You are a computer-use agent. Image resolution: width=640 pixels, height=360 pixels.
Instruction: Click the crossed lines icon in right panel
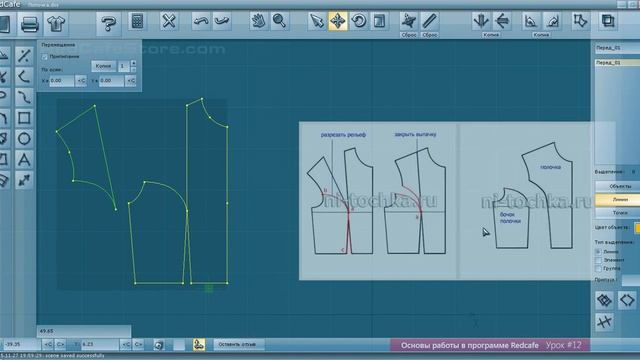(x=604, y=322)
